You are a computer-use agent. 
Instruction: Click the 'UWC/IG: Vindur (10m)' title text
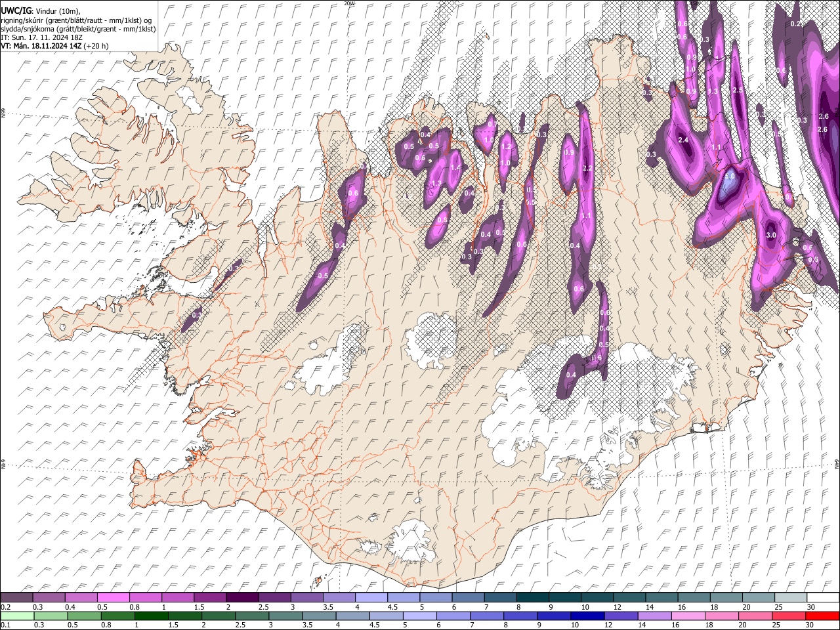pos(40,10)
